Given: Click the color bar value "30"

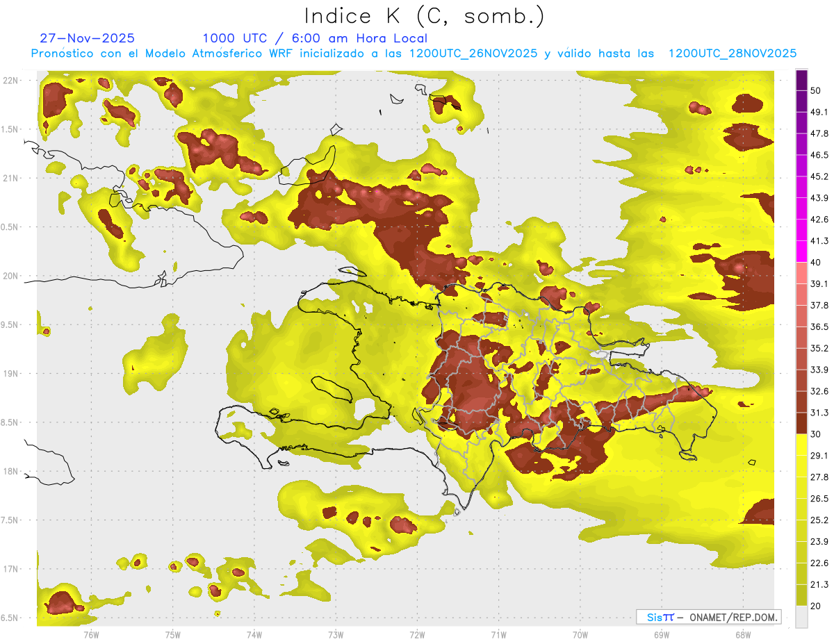Looking at the screenshot, I should point(816,434).
